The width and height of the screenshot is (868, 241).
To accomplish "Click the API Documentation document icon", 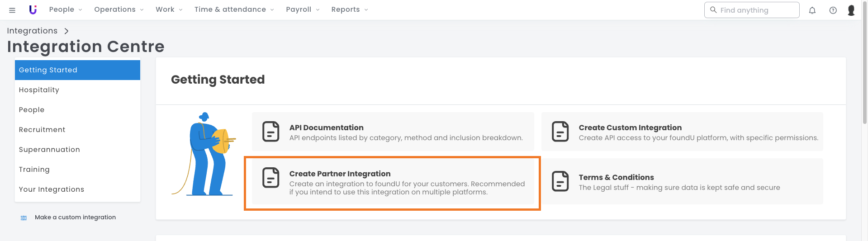I will 271,132.
